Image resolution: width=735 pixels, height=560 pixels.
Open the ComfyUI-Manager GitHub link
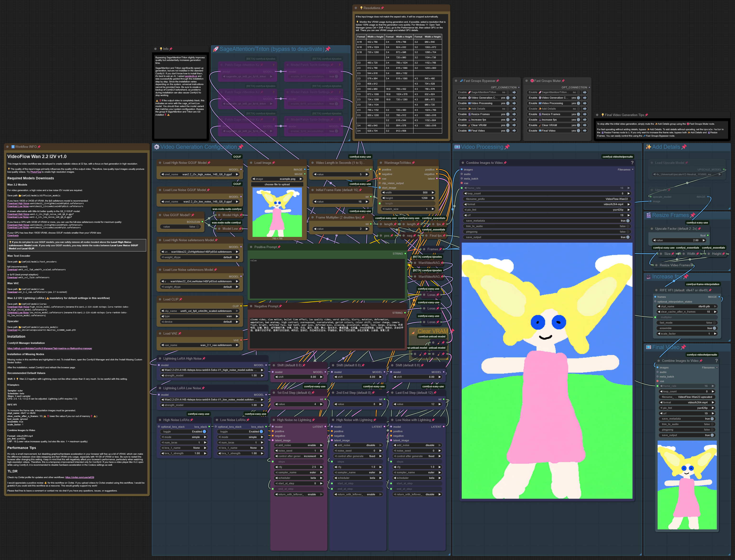pos(50,348)
